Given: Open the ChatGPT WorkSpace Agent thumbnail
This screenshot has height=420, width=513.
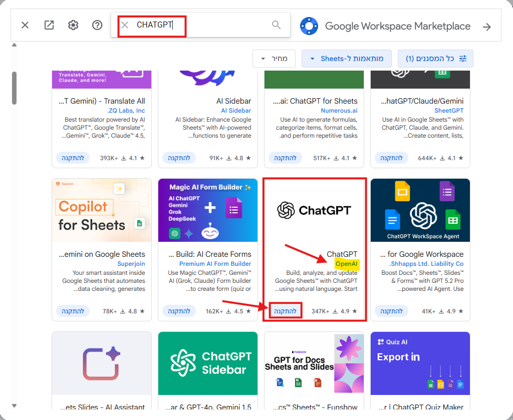Looking at the screenshot, I should coord(420,210).
